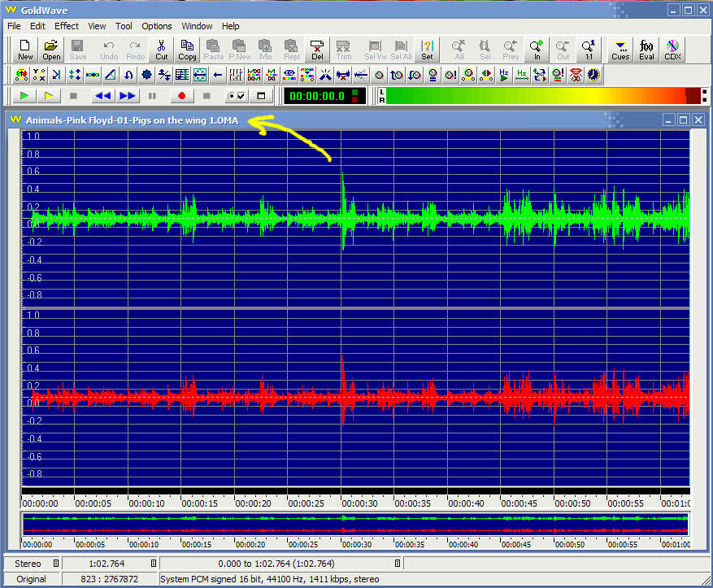Screen dimensions: 713x588
Task: Delete selection using the Del icon
Action: [x=317, y=50]
